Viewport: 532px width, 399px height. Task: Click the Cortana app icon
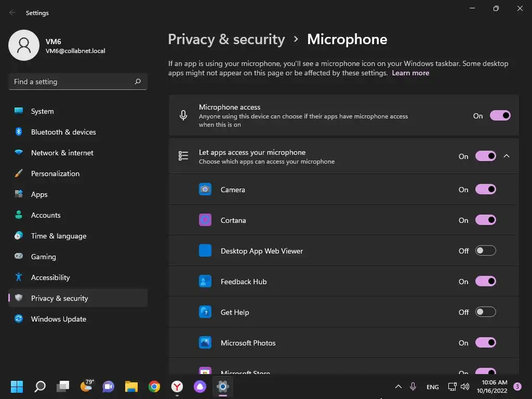[x=205, y=220]
